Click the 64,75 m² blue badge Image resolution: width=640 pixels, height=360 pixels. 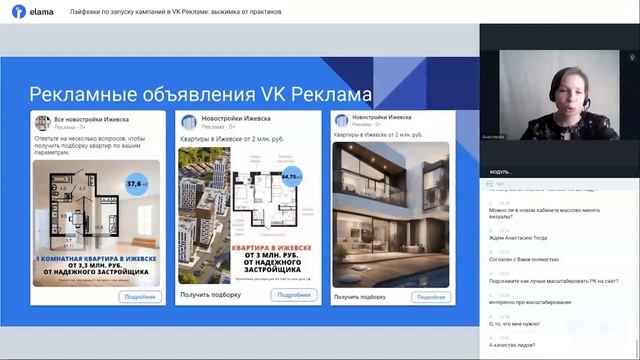pos(291,176)
